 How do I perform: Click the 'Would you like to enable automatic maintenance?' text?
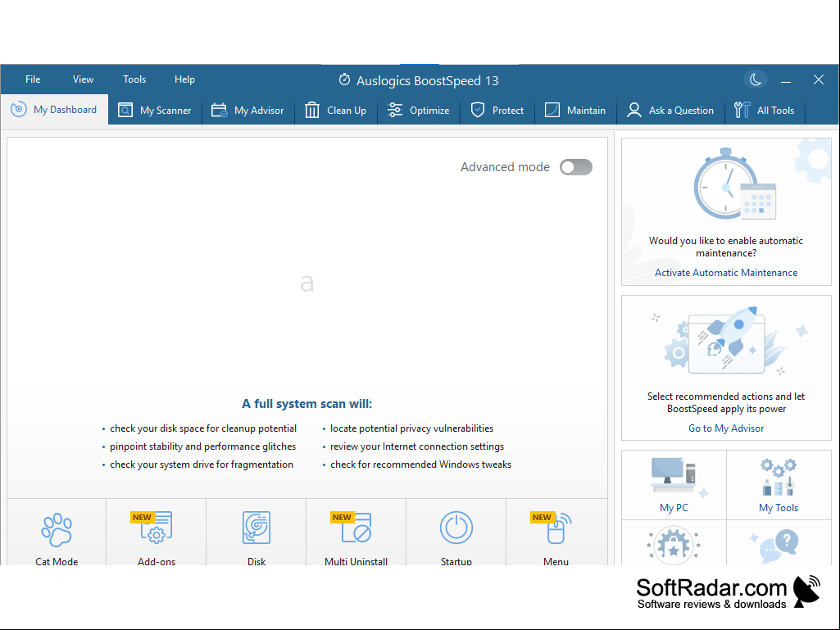726,247
